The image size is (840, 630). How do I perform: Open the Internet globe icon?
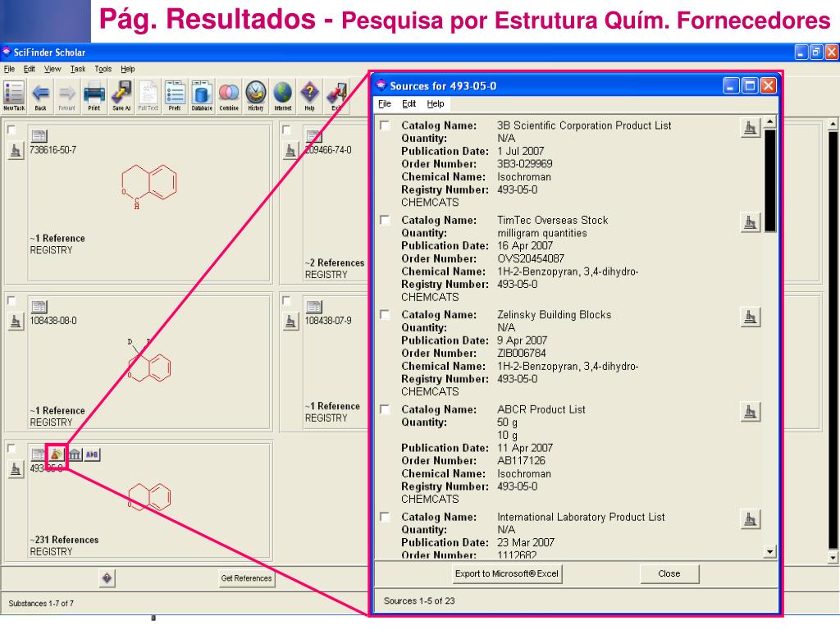[x=283, y=96]
